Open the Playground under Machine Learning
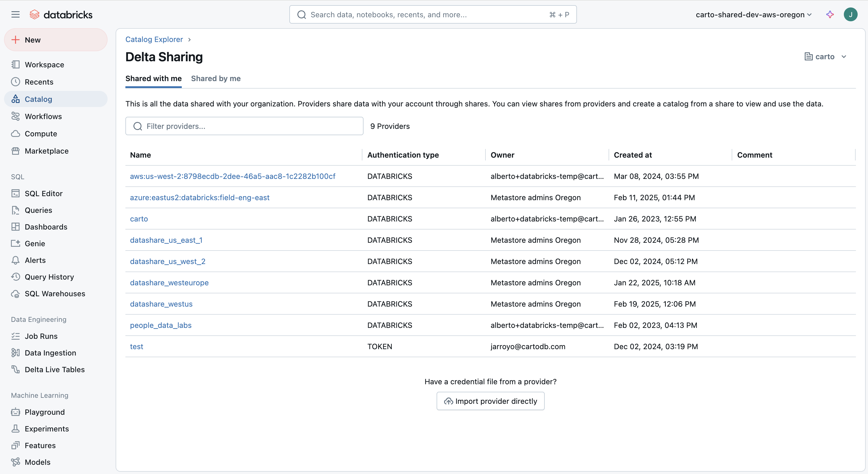The width and height of the screenshot is (868, 474). [x=45, y=412]
